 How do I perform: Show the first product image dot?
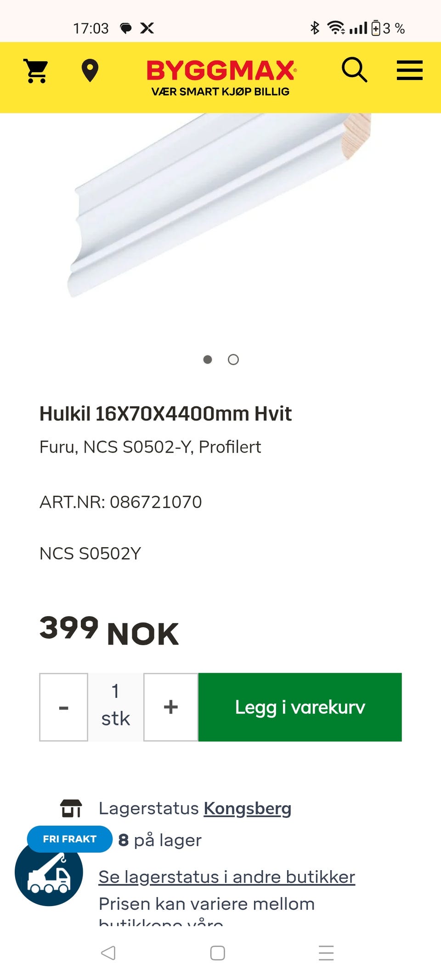208,359
